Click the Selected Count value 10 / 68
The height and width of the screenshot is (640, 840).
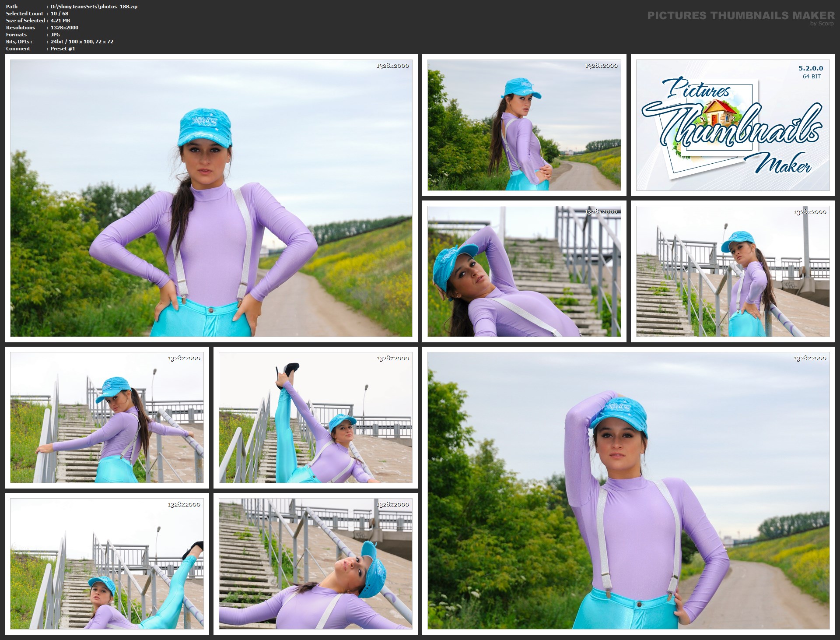tap(59, 14)
